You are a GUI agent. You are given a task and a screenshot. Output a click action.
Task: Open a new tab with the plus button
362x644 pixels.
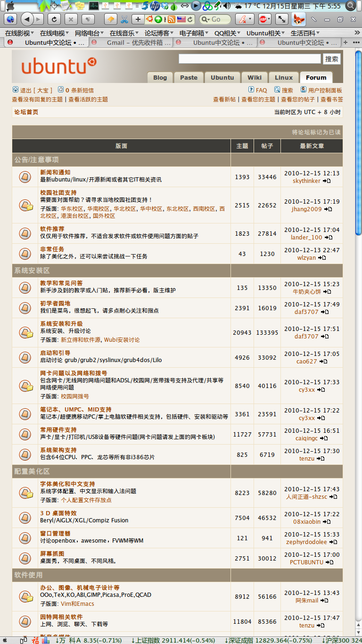point(138,19)
